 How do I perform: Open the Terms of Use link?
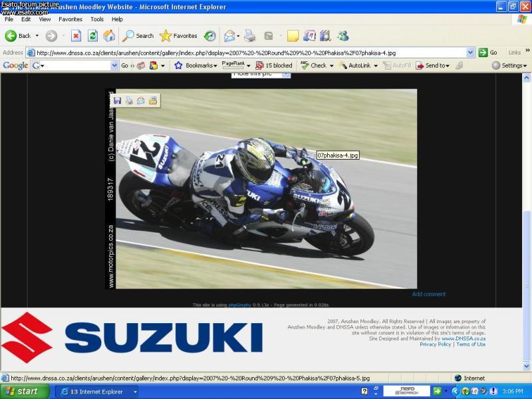pos(471,344)
